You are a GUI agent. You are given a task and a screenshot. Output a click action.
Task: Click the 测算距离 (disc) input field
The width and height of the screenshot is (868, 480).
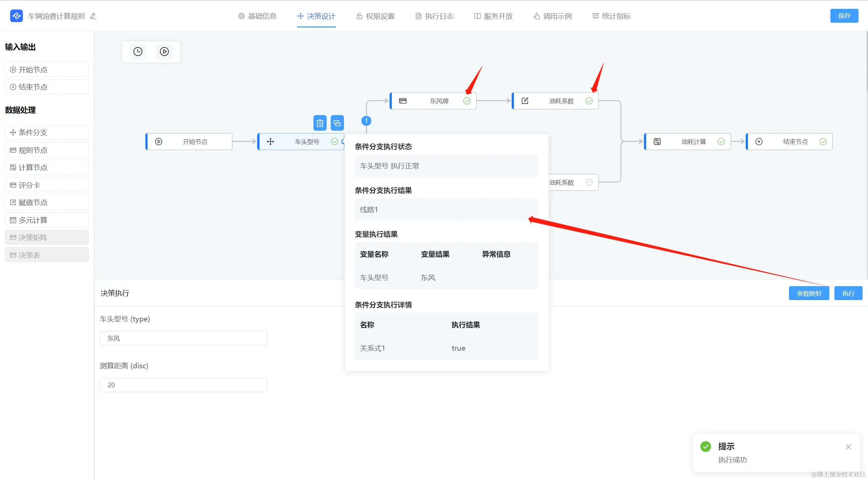click(x=183, y=385)
